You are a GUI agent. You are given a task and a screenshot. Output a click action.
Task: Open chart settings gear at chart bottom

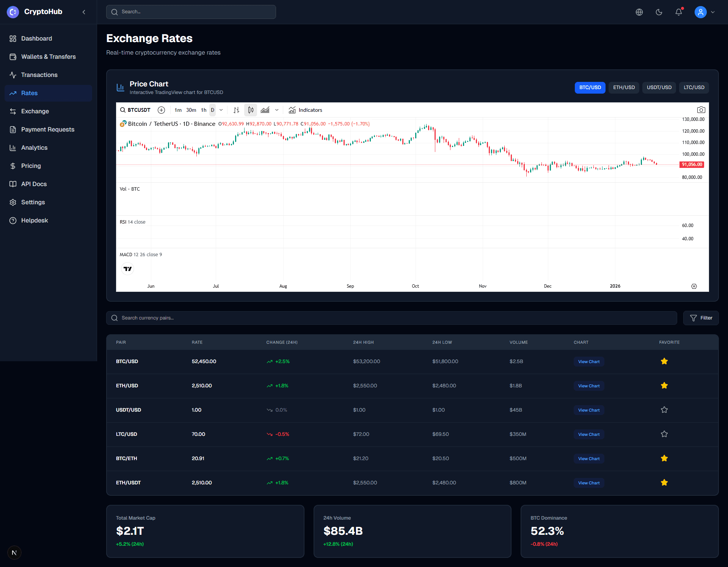(694, 286)
